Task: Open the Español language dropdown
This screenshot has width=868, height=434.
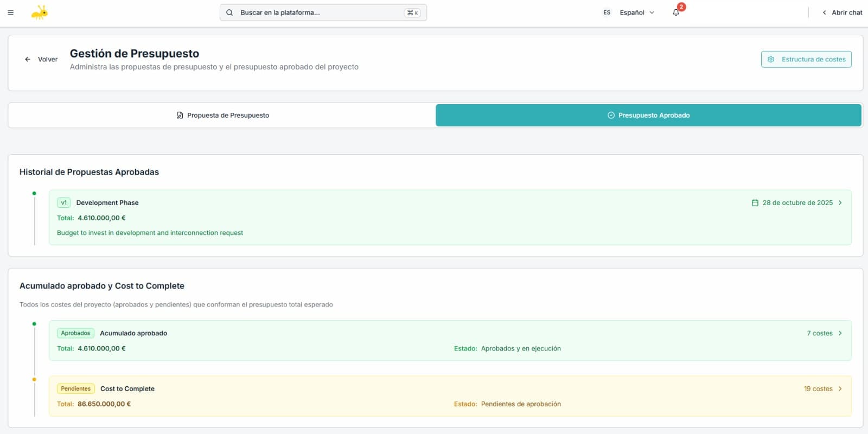Action: (637, 12)
